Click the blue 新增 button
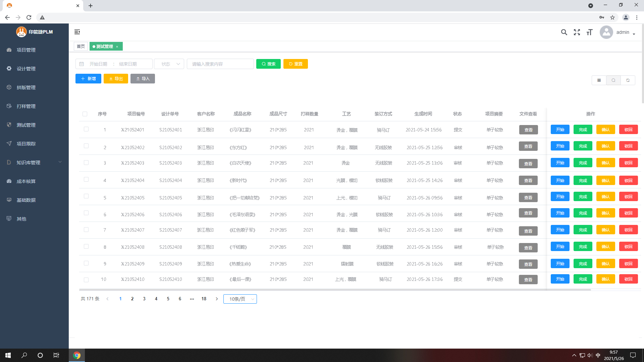This screenshot has width=644, height=362. click(x=88, y=79)
